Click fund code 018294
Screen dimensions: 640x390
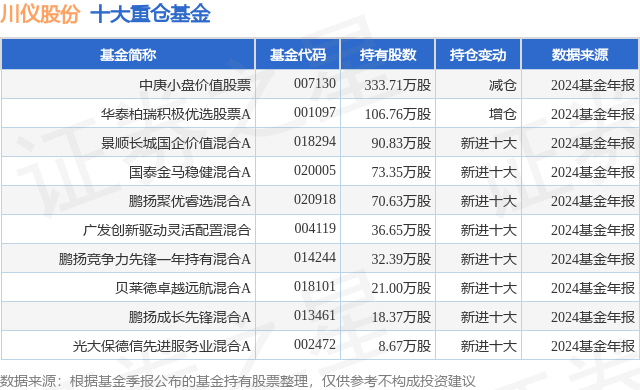[315, 141]
